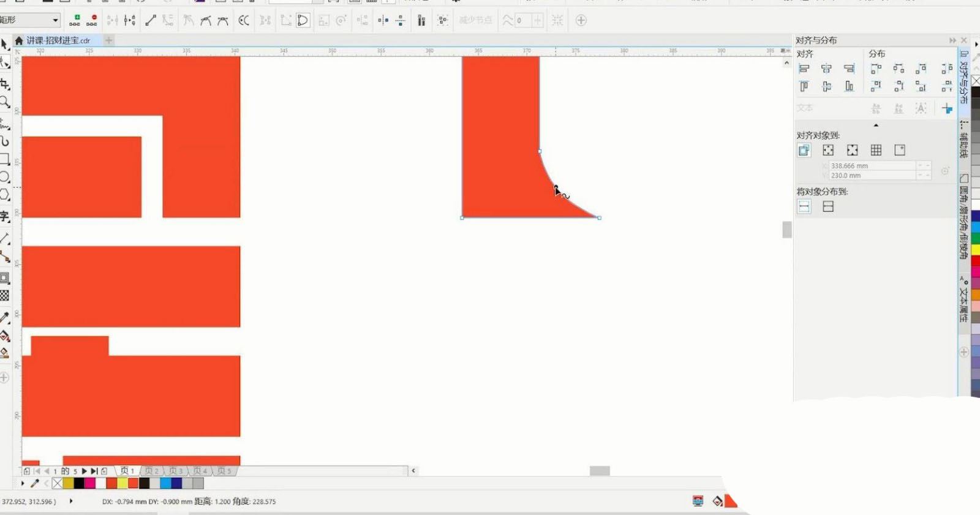Go to the next page arrow
This screenshot has height=515, width=980.
pyautogui.click(x=85, y=471)
